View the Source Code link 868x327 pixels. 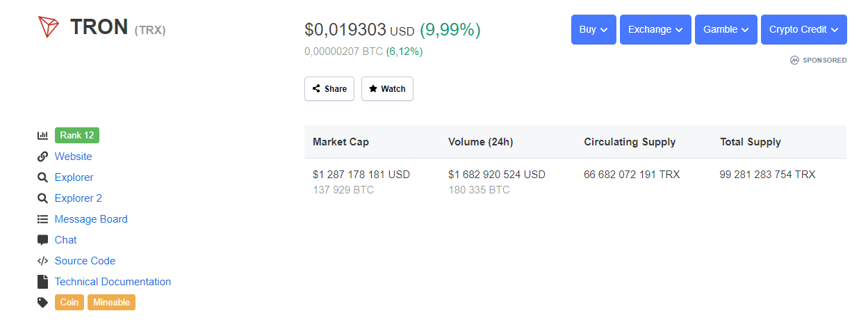tap(85, 261)
